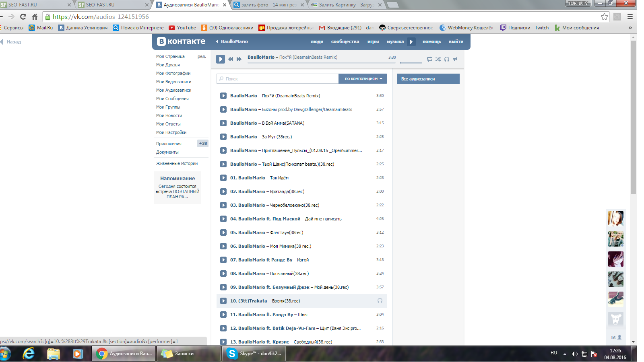The width and height of the screenshot is (644, 362).
Task: Play 'В Бой Амма(SATANA)' track
Action: click(223, 123)
